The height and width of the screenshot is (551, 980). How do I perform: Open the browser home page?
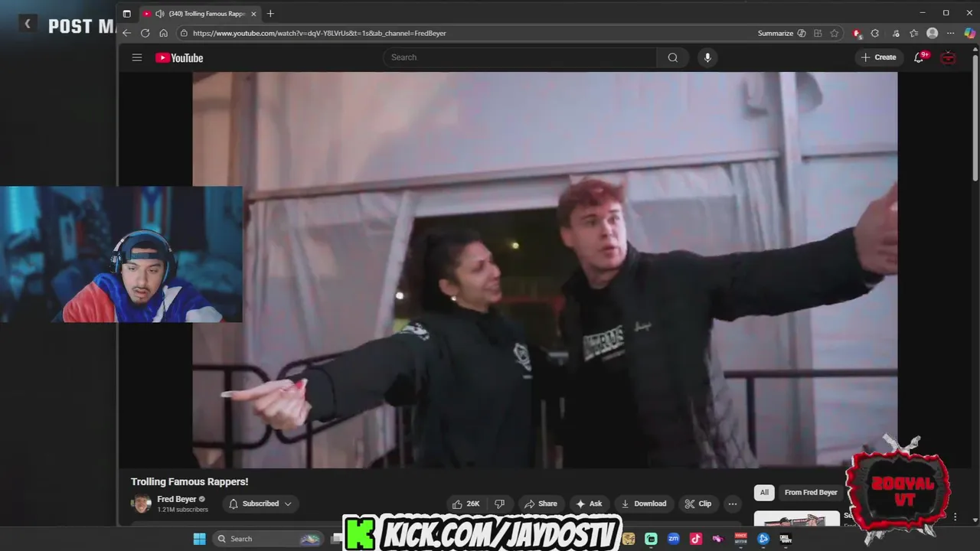163,33
